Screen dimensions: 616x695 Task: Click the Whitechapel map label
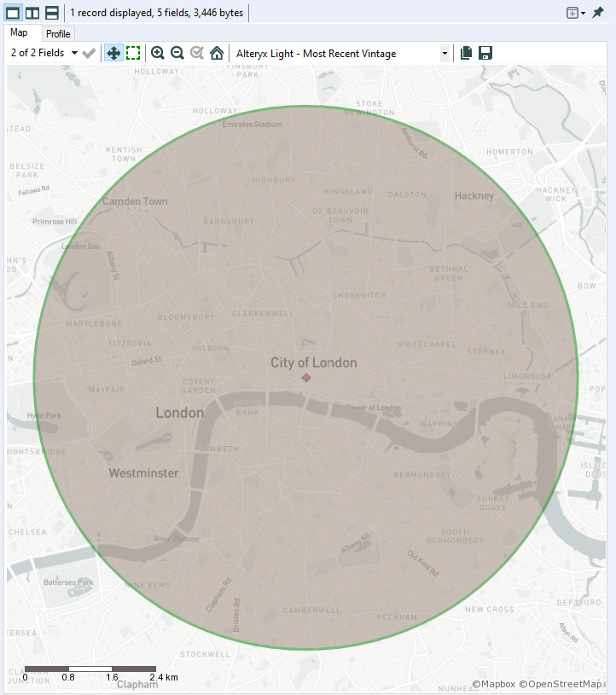point(426,345)
